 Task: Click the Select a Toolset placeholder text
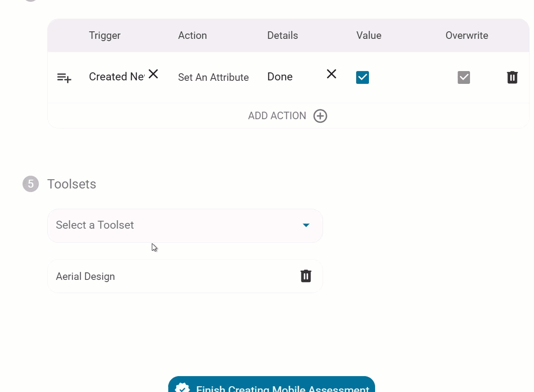[x=95, y=225]
